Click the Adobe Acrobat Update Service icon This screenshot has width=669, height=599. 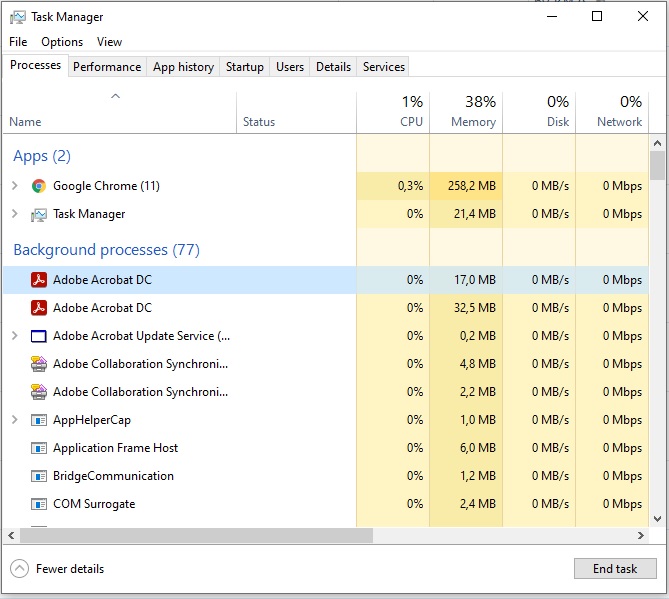[x=39, y=336]
